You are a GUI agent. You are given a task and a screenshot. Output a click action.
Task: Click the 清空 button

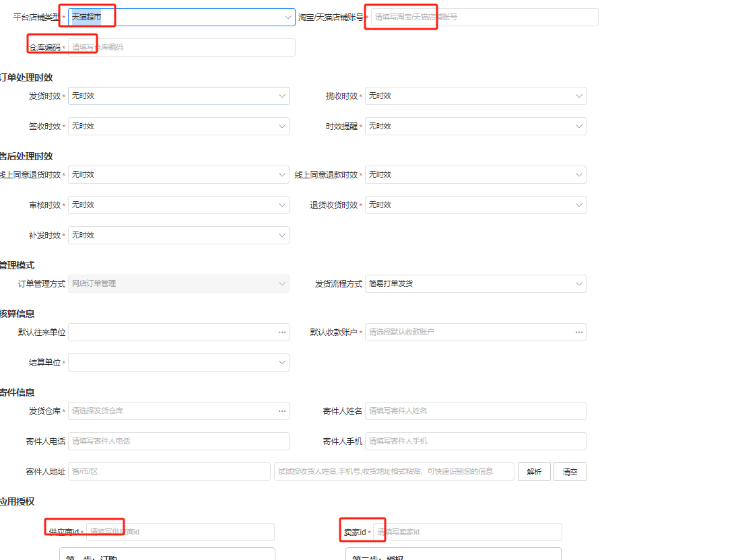point(570,472)
